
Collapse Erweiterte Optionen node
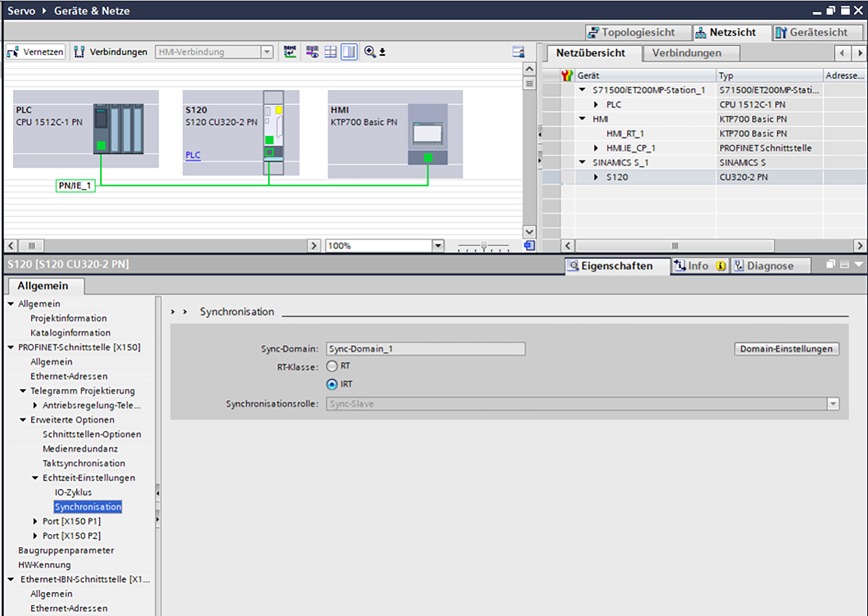tap(23, 420)
